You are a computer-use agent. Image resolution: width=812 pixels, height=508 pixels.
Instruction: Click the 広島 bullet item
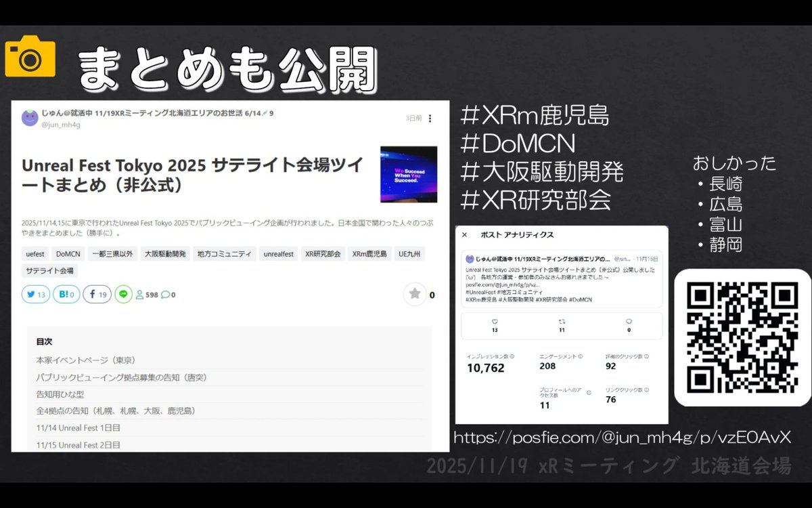[725, 204]
